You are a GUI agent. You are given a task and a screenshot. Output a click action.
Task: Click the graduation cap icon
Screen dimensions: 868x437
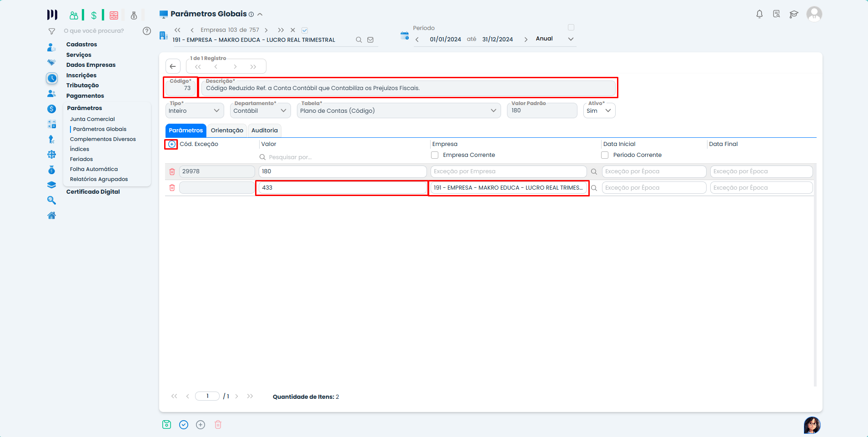point(794,14)
